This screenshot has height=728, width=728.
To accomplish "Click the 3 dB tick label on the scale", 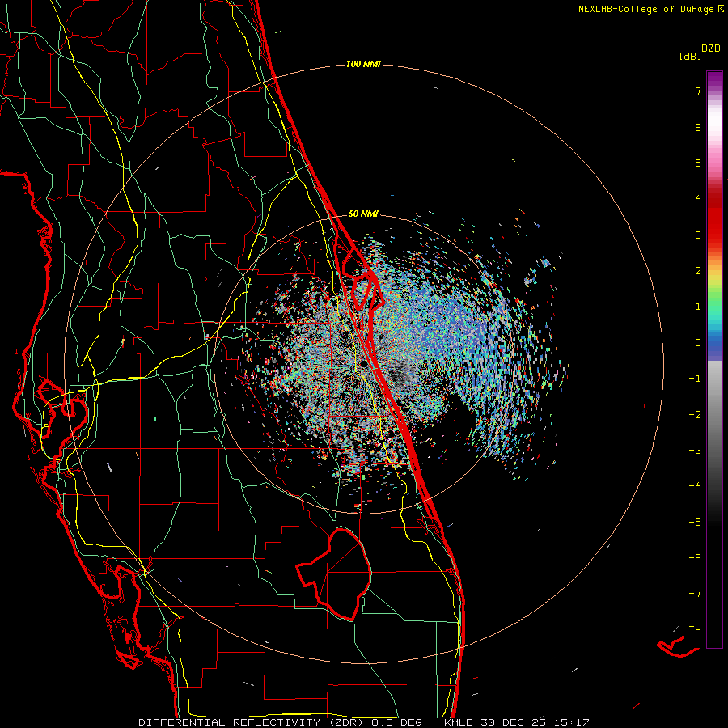I will tap(698, 235).
